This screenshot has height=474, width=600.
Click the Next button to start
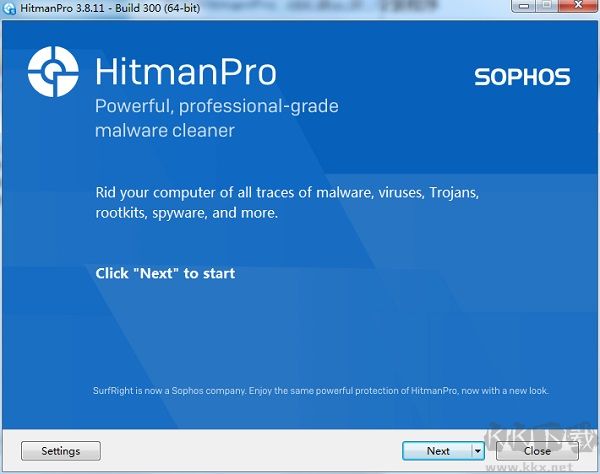(438, 451)
